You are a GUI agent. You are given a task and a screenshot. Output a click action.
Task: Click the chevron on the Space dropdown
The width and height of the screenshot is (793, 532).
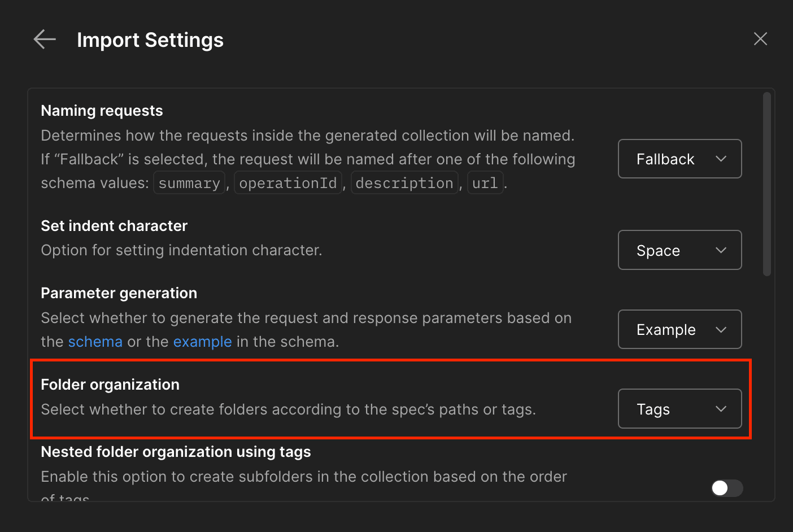point(721,250)
